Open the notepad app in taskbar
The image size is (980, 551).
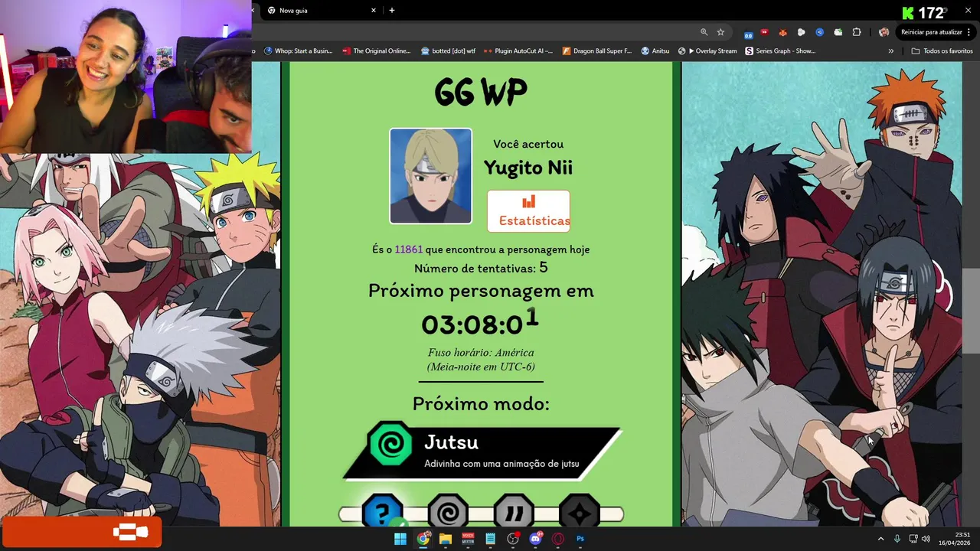[x=490, y=539]
